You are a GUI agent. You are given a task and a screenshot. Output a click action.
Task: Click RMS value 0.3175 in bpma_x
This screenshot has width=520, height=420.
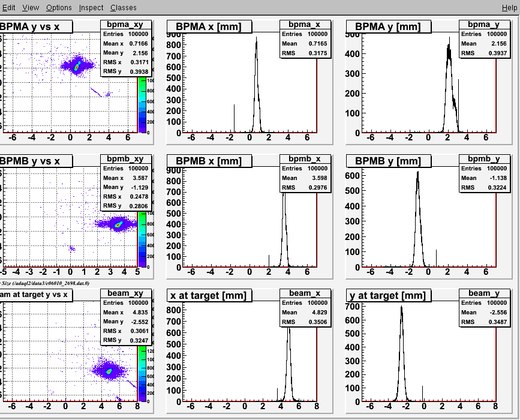click(x=318, y=53)
